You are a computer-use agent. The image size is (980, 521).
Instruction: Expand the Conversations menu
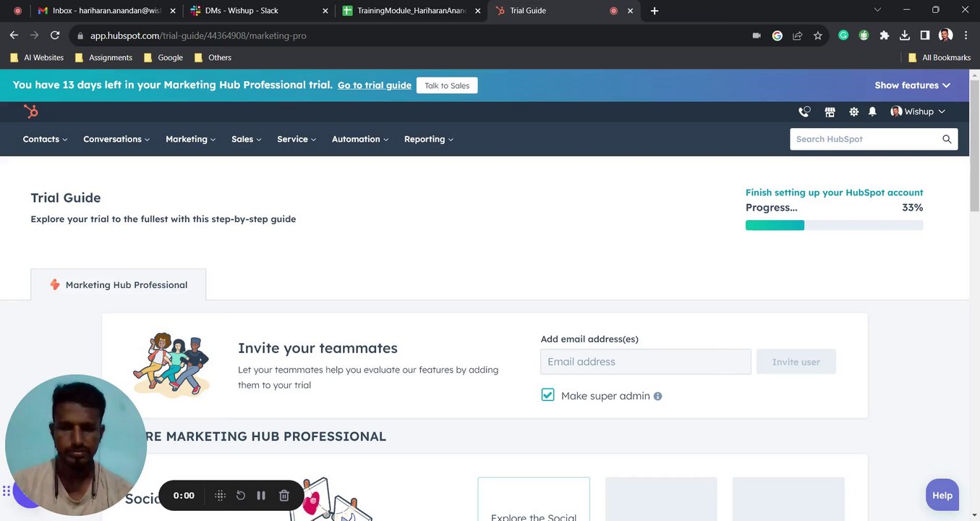coord(116,139)
